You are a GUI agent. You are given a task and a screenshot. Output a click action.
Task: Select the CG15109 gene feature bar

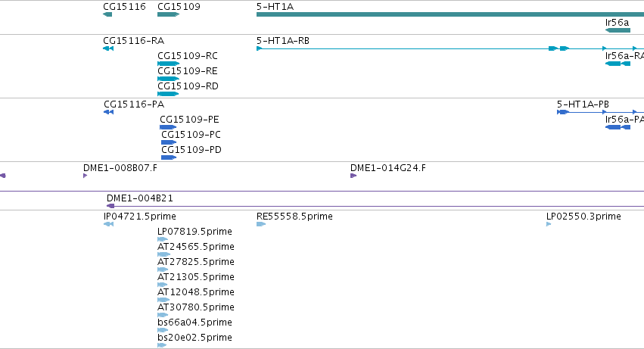(x=169, y=14)
